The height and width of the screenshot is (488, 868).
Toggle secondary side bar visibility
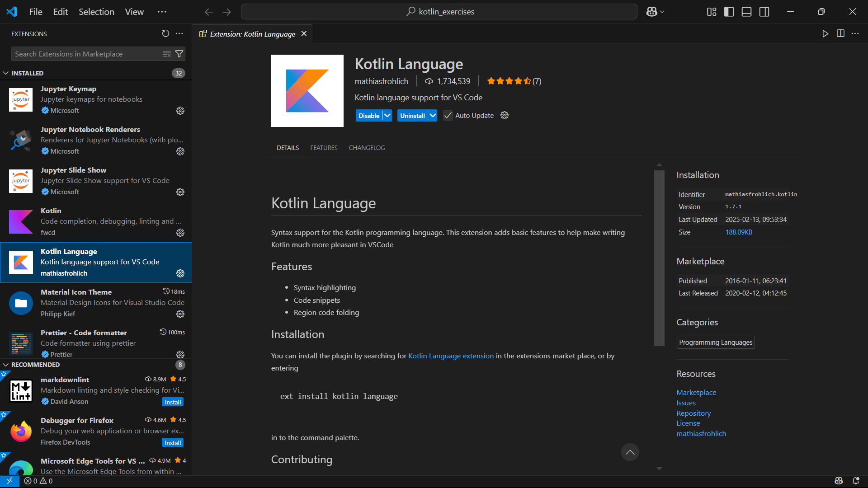coord(764,12)
